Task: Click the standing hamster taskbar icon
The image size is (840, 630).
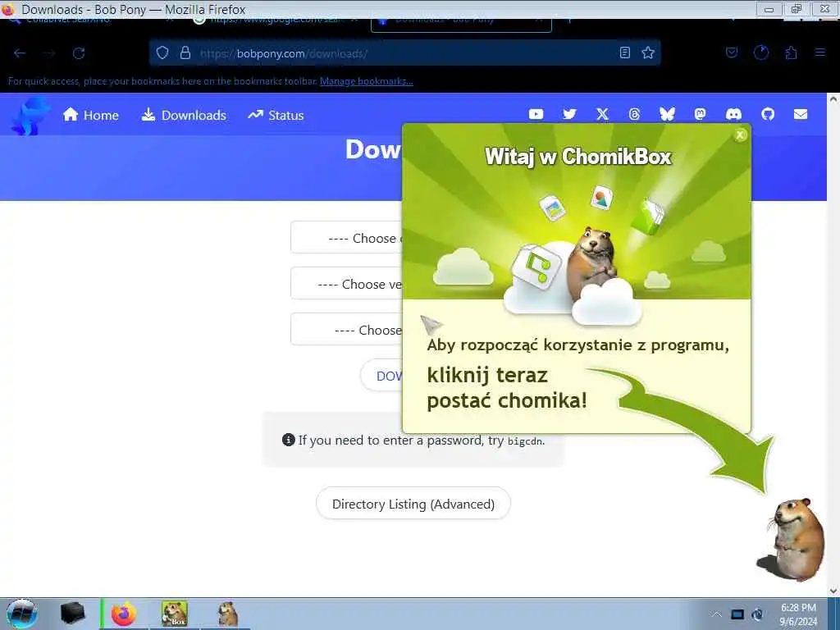Action: [x=227, y=614]
